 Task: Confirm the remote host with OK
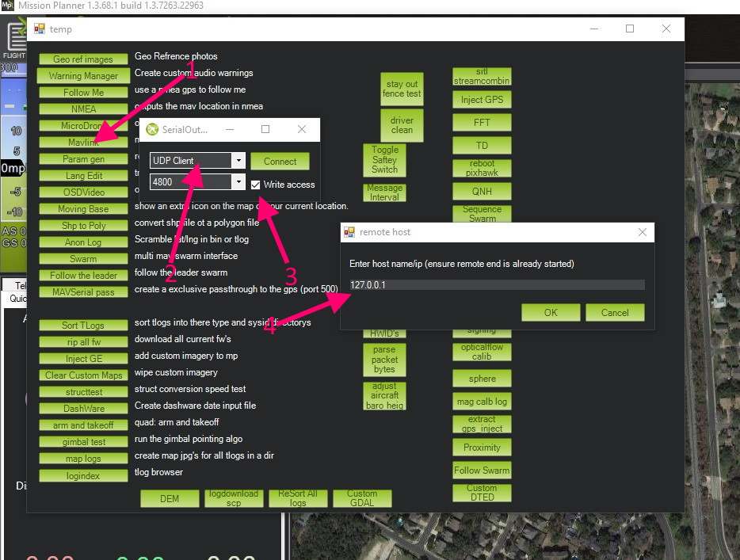[x=551, y=312]
